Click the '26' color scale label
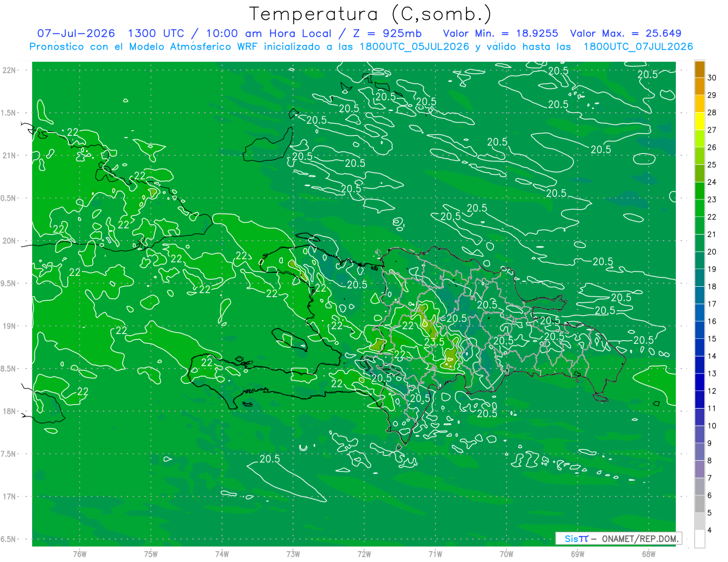 [x=712, y=147]
